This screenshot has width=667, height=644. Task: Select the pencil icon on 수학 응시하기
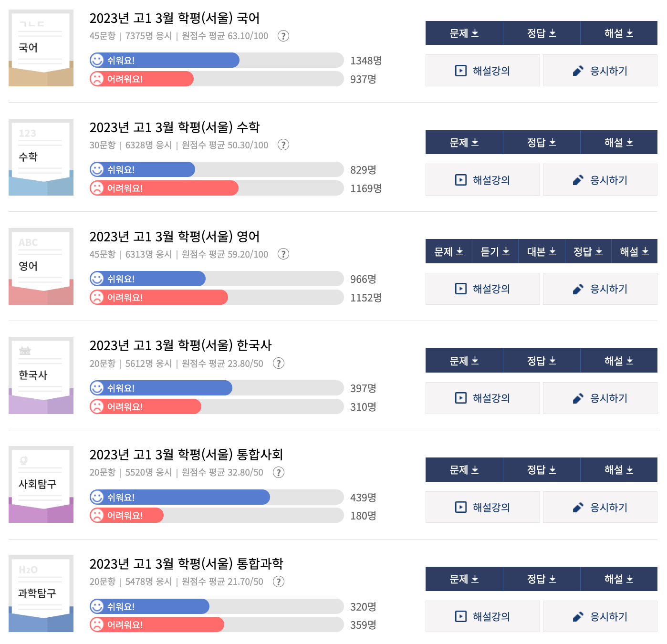(578, 180)
